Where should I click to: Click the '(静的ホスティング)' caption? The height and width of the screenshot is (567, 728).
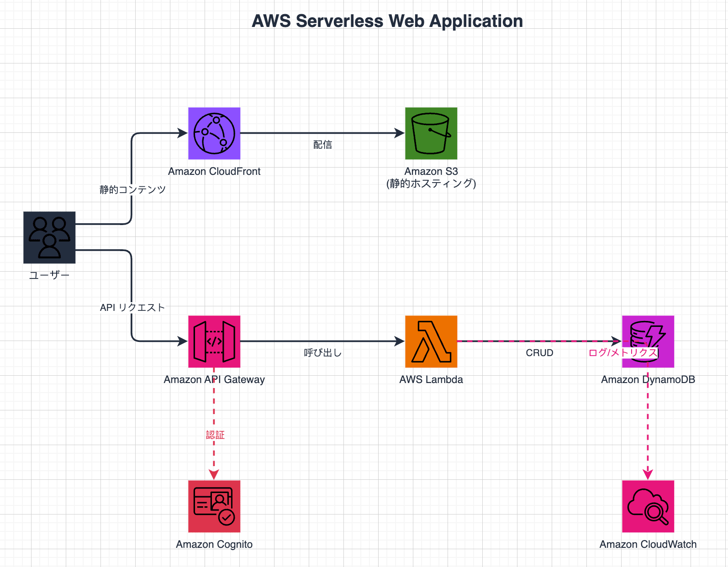pos(431,184)
